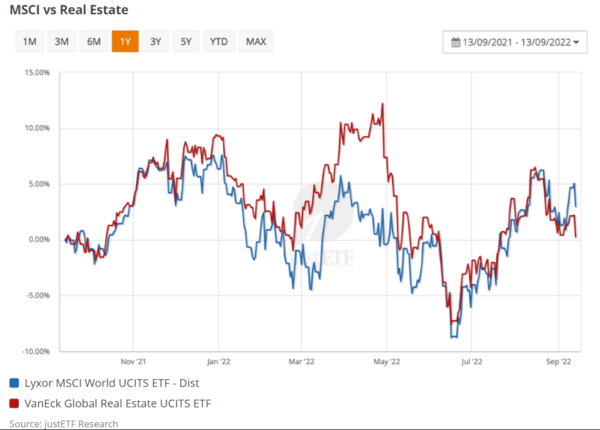Select the 6M time range
600x430 pixels.
[94, 41]
